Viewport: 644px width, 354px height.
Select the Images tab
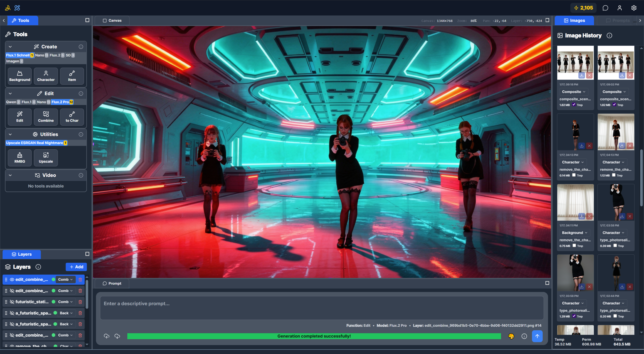pos(574,20)
